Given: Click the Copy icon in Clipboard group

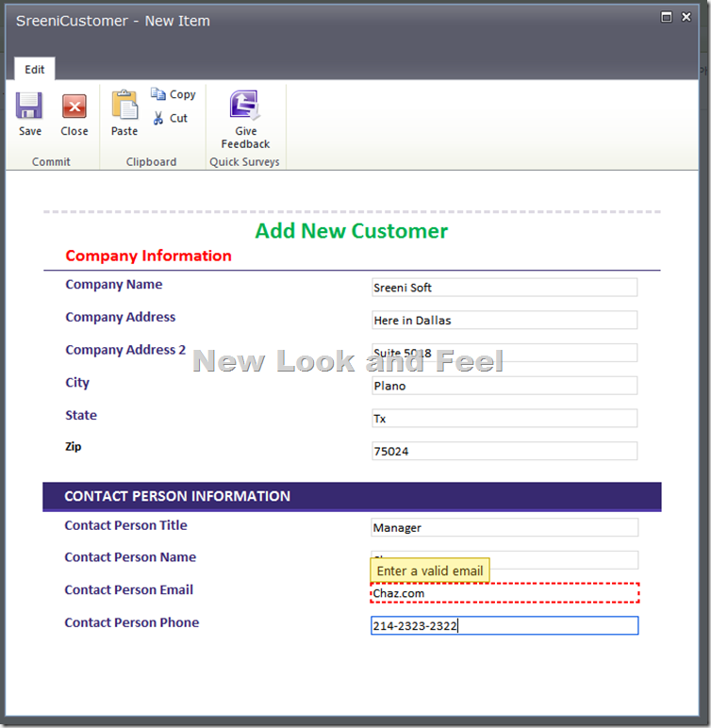Looking at the screenshot, I should click(x=158, y=94).
